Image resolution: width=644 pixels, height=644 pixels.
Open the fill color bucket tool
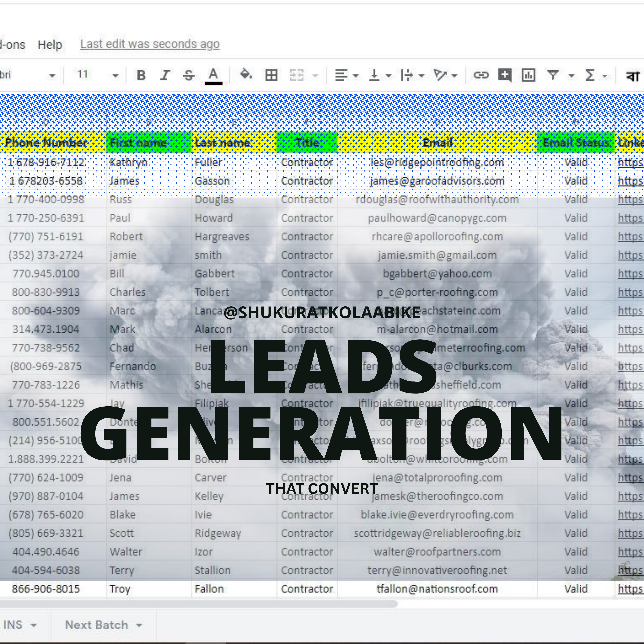(246, 75)
